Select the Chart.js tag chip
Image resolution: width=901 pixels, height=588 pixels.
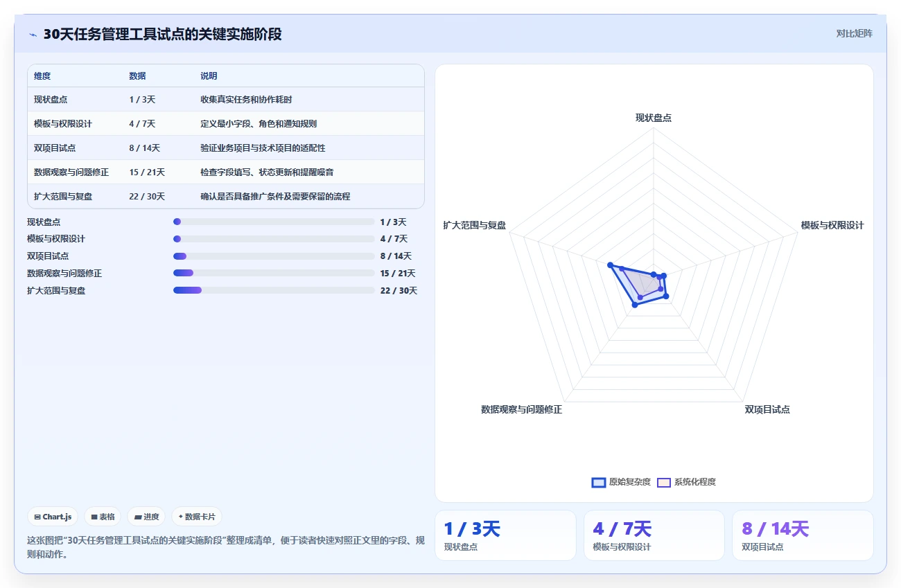[53, 517]
